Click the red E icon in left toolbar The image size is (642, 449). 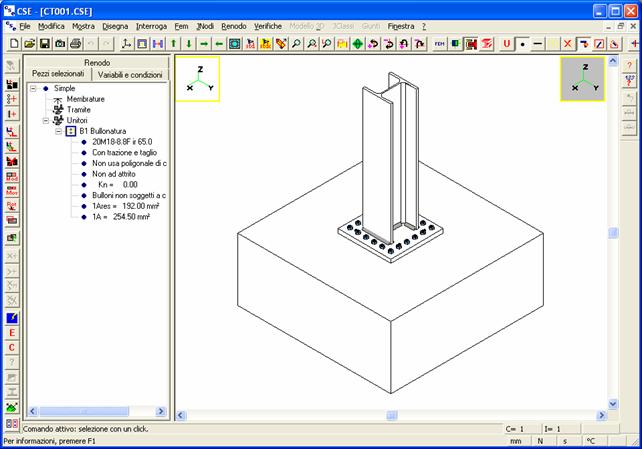pyautogui.click(x=11, y=332)
